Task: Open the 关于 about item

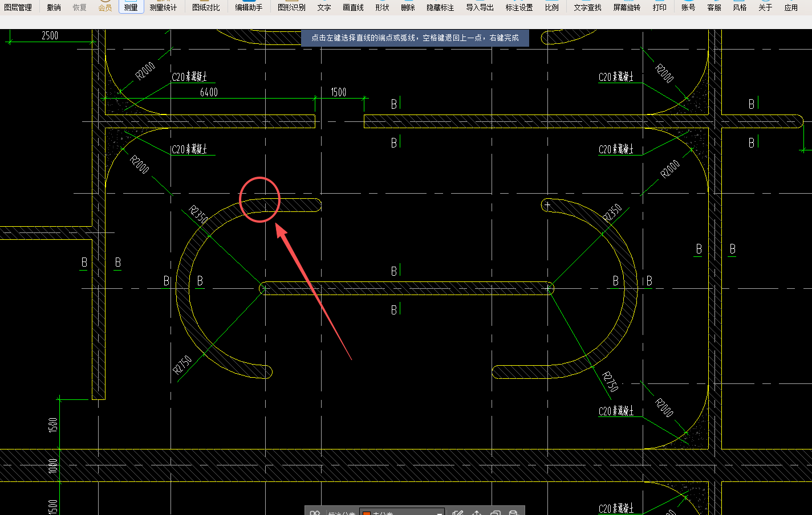Action: click(x=765, y=7)
